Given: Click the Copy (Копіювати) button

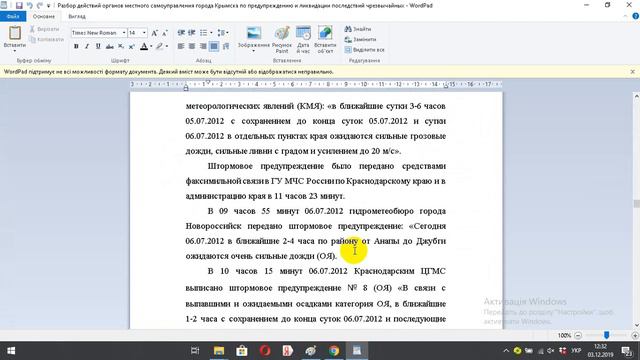Looking at the screenshot, I should coord(47,40).
